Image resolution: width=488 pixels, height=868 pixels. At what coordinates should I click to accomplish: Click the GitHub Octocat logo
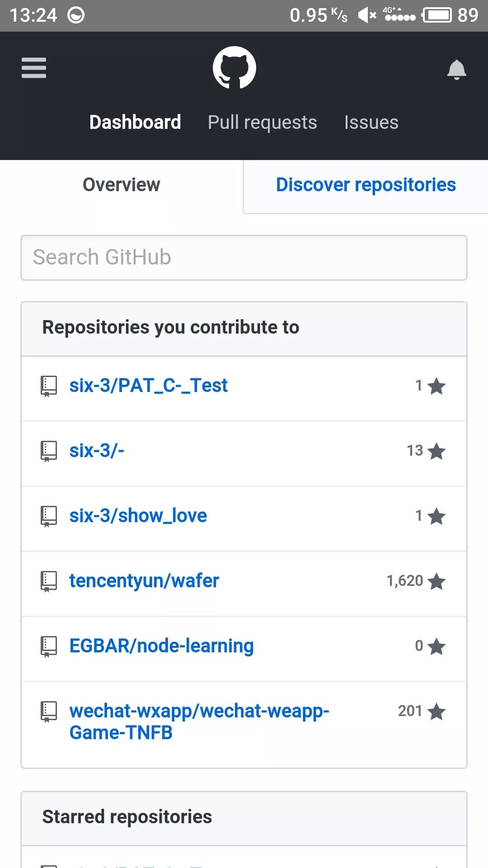(x=234, y=68)
